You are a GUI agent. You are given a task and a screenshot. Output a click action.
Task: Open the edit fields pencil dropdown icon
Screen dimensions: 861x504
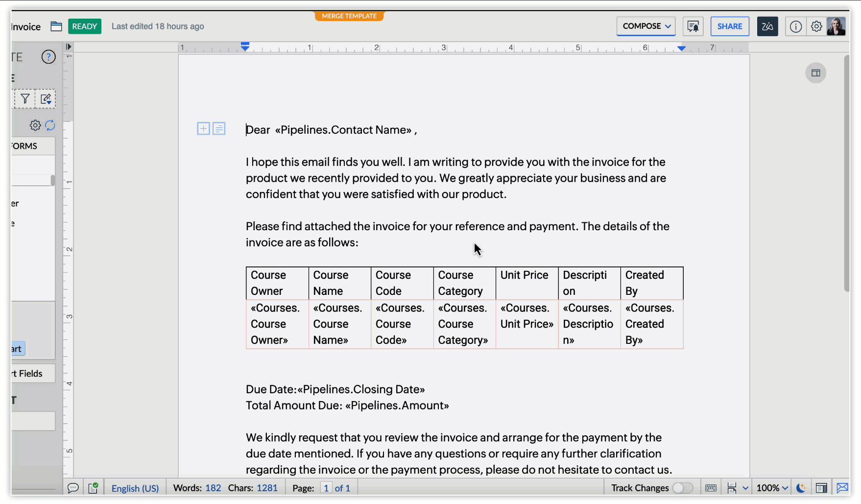pos(46,99)
